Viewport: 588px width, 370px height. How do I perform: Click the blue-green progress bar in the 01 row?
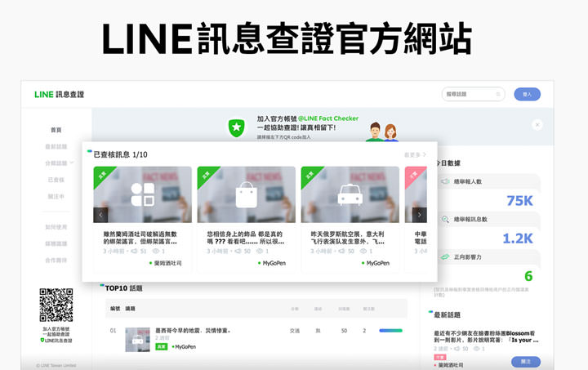[390, 331]
